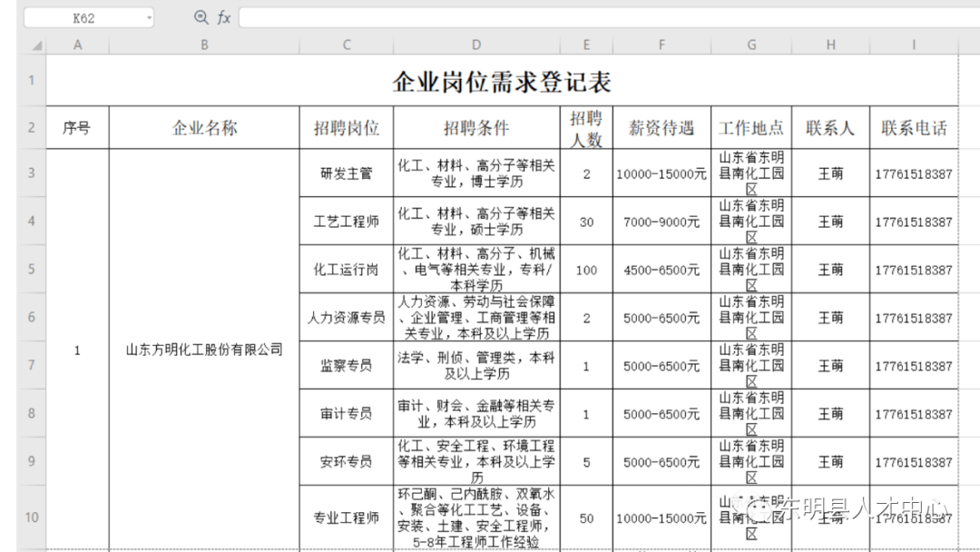Click row 1 header
Image resolution: width=980 pixels, height=552 pixels.
point(32,80)
